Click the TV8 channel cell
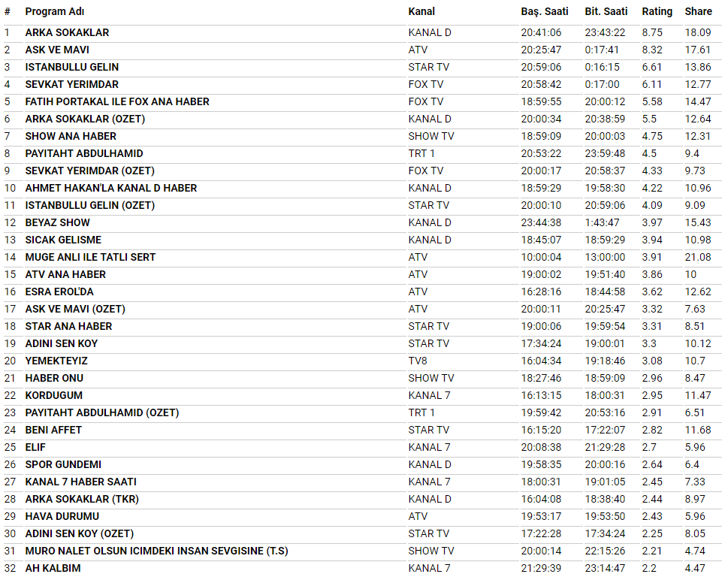Viewport: 728px width, 577px height. (x=418, y=361)
